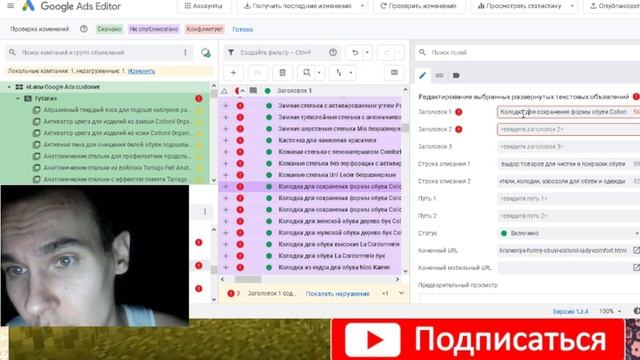
Task: Expand the view statistics dropdown arrow
Action: (572, 6)
